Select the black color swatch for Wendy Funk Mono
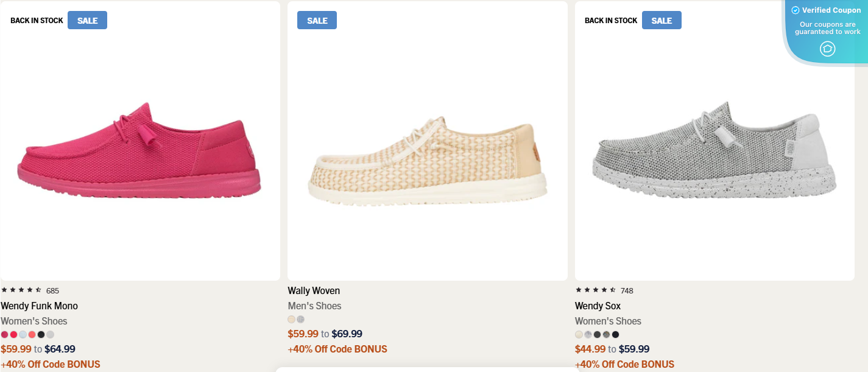Image resolution: width=868 pixels, height=372 pixels. [x=40, y=334]
